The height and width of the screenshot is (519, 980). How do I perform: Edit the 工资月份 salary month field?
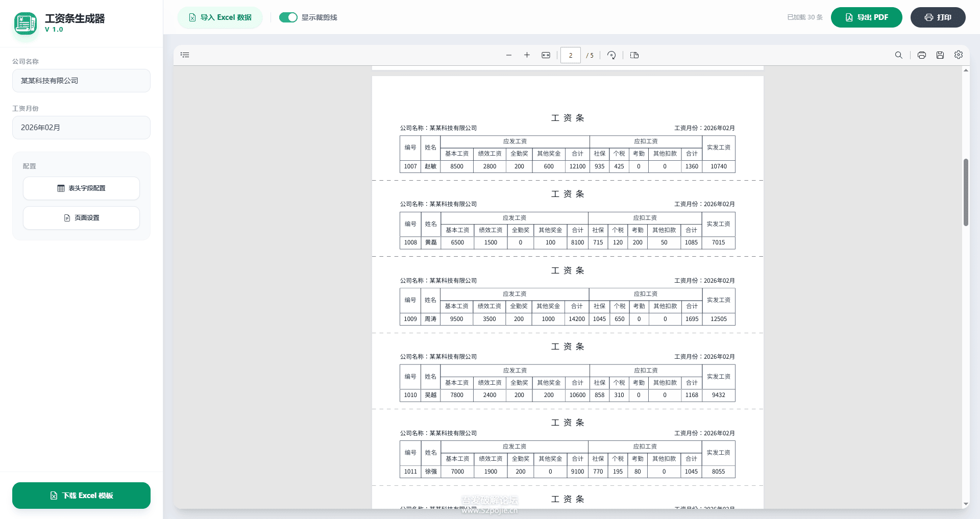point(81,128)
